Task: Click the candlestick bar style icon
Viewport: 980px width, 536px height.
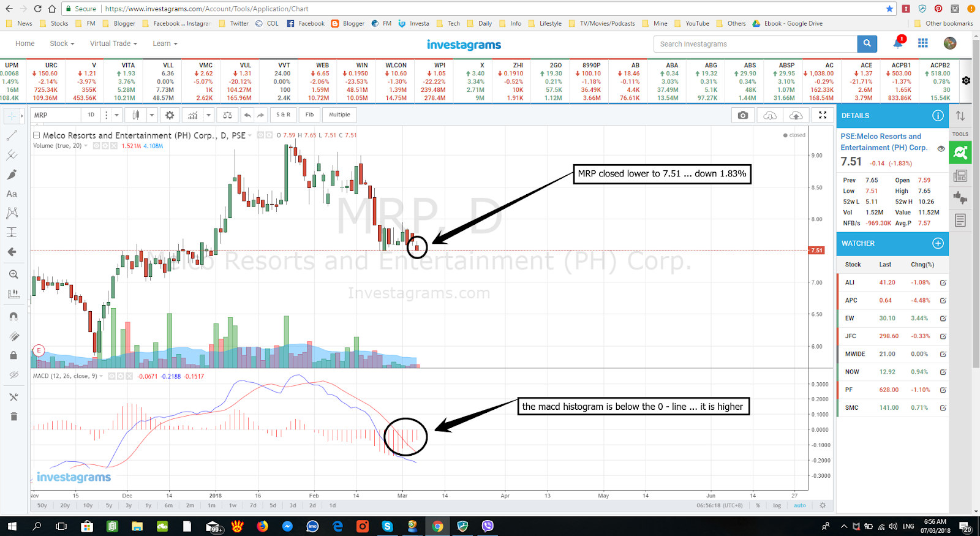Action: (x=135, y=115)
